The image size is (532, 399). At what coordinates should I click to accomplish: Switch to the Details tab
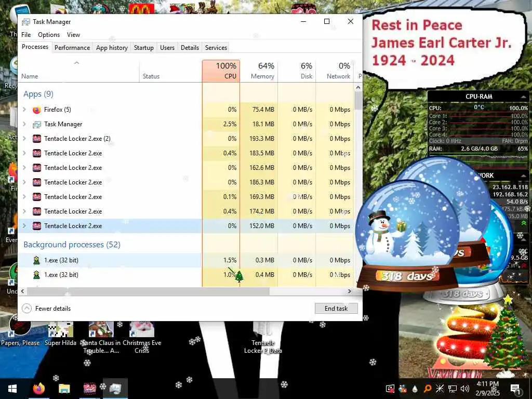(190, 48)
